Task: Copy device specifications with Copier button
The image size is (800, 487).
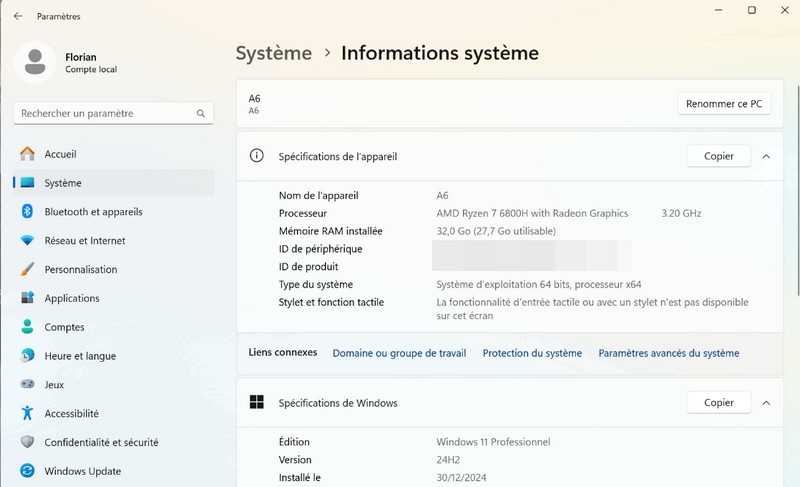Action: pyautogui.click(x=718, y=156)
